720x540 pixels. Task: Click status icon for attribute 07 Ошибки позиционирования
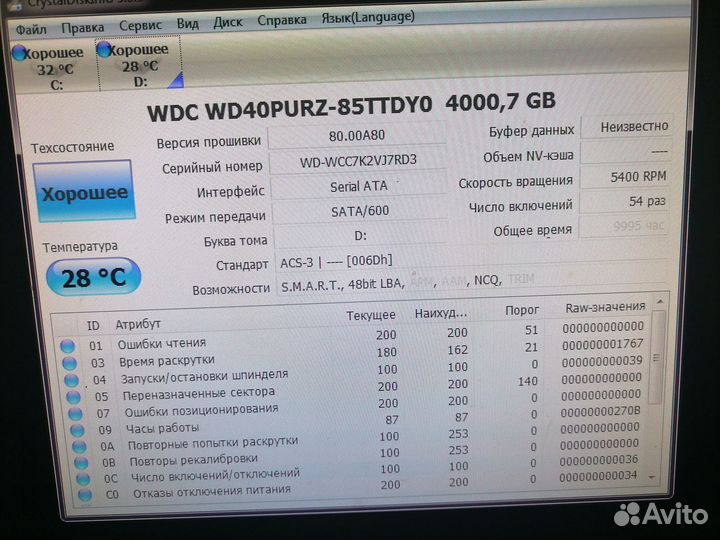click(75, 414)
